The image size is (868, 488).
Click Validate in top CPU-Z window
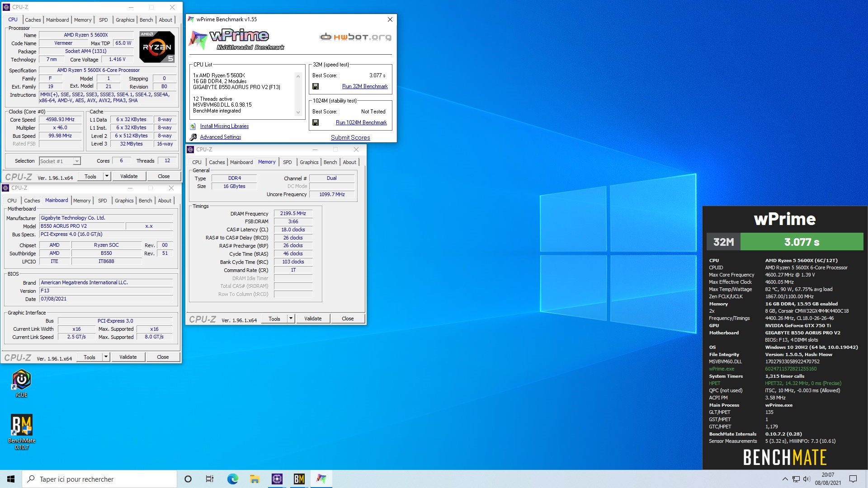(129, 176)
